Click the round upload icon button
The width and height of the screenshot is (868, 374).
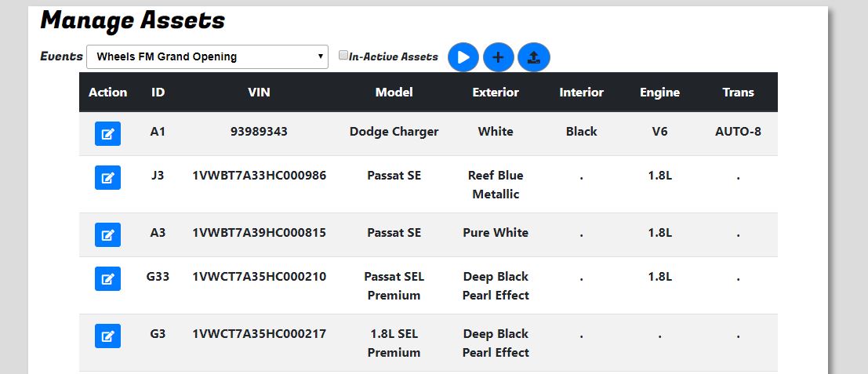(534, 57)
